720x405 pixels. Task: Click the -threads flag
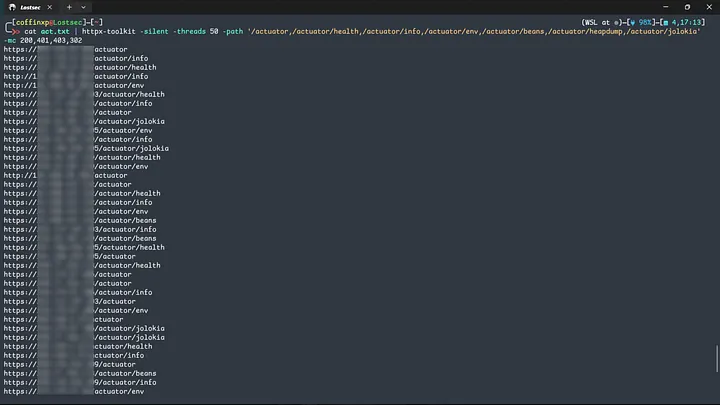[189, 31]
